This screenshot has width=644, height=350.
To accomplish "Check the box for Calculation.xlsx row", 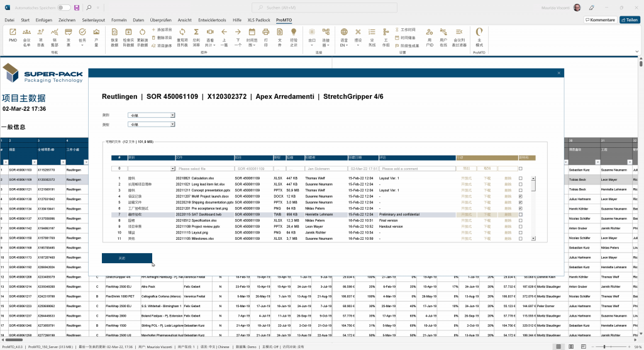I will pyautogui.click(x=519, y=178).
